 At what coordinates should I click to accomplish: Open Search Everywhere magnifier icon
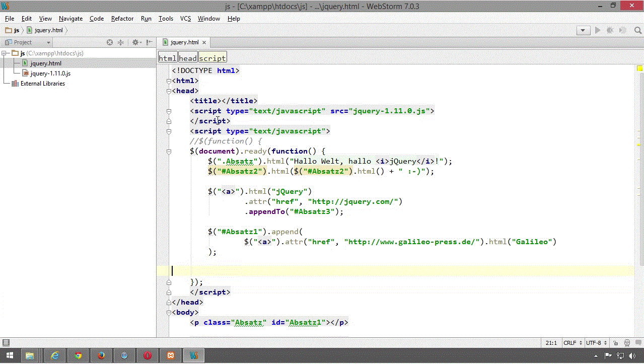(637, 30)
